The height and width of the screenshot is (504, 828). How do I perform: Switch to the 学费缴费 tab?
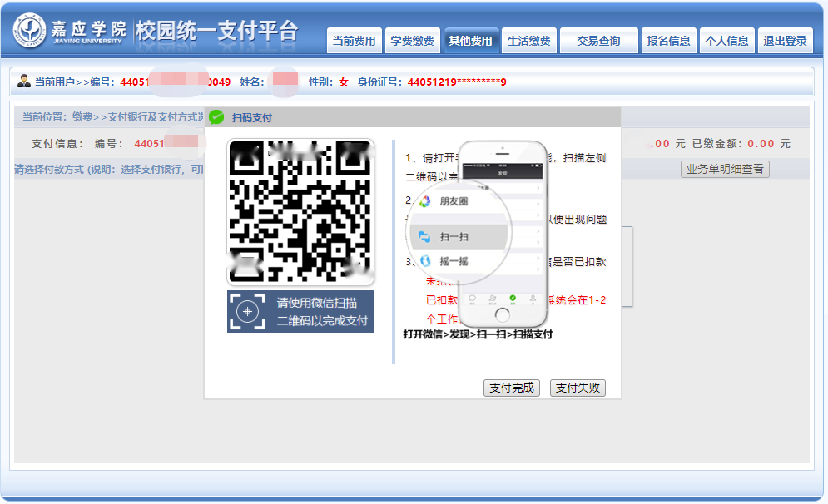(x=412, y=41)
